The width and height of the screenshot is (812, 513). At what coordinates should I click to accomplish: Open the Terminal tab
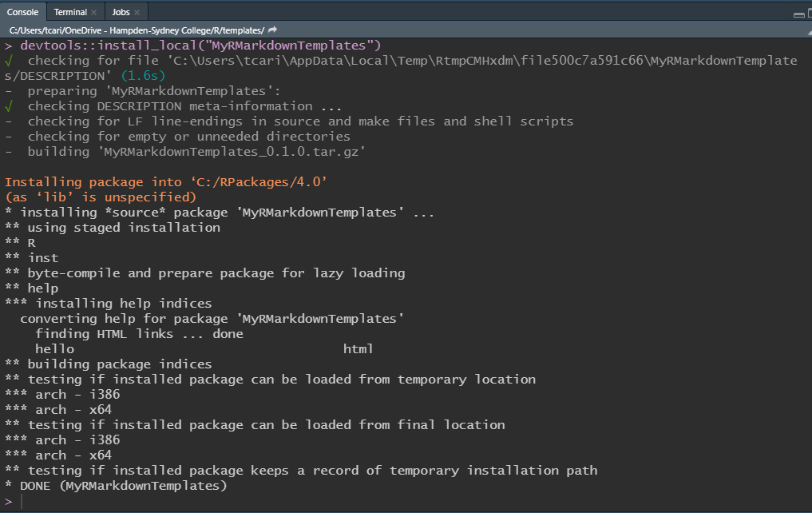(x=70, y=13)
